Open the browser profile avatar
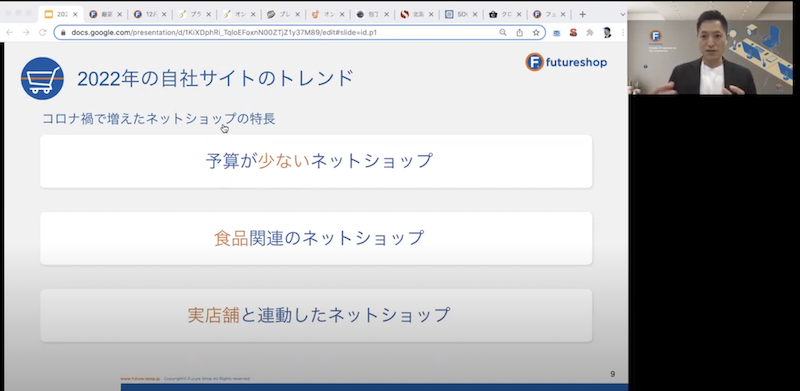Screen dimensions: 800x391 (607, 33)
